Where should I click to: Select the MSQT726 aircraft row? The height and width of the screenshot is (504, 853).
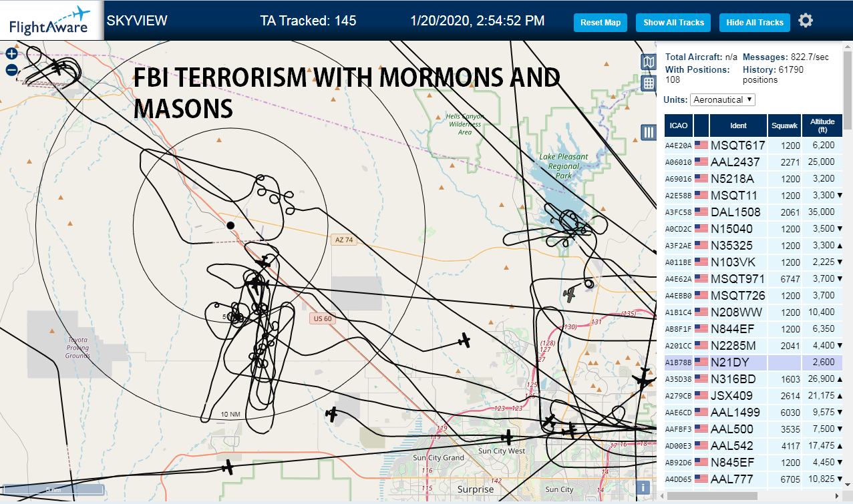pyautogui.click(x=753, y=295)
